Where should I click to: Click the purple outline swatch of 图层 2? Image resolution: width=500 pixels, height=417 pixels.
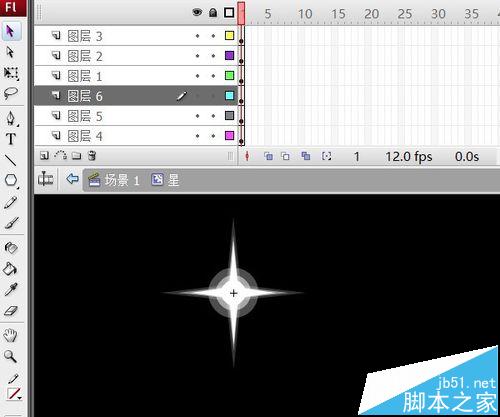point(229,56)
